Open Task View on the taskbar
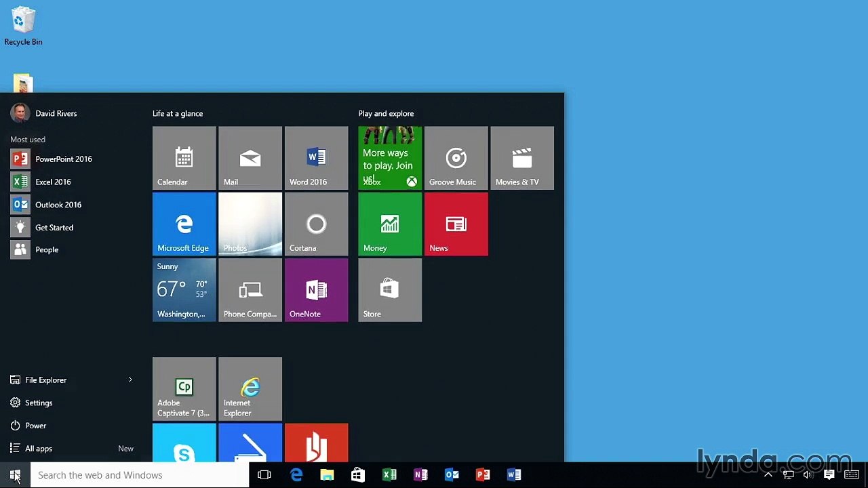 pyautogui.click(x=264, y=475)
